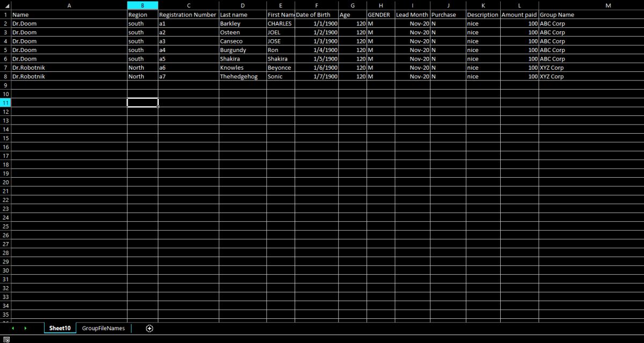Click the Age header cell
Screen dimensions: 644x343
coord(353,14)
